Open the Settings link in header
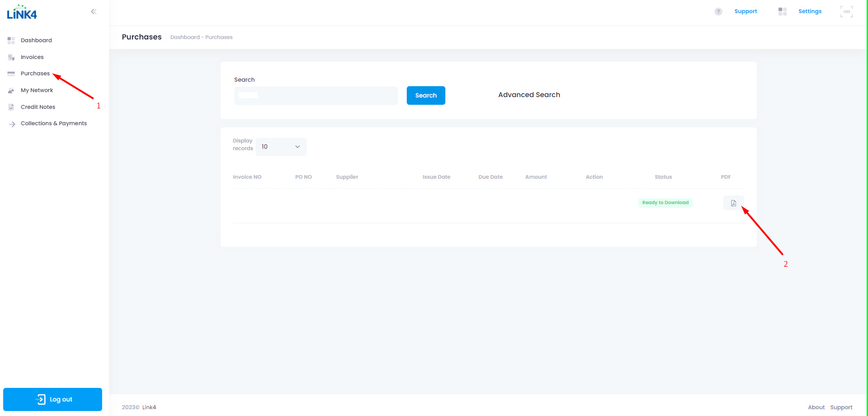868x416 pixels. pos(810,11)
